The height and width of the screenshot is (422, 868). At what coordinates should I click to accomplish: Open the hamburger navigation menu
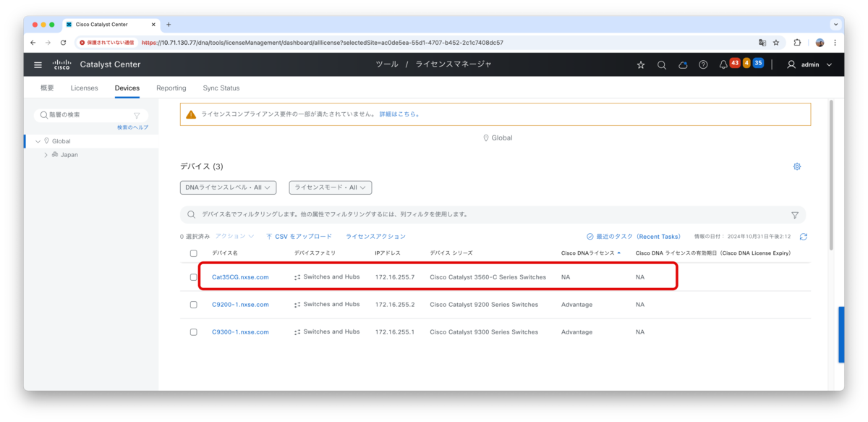click(38, 64)
